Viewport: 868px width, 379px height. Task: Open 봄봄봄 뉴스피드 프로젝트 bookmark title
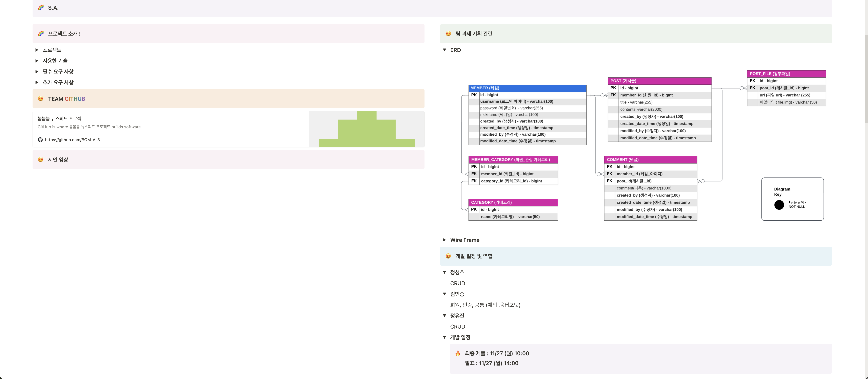(61, 118)
